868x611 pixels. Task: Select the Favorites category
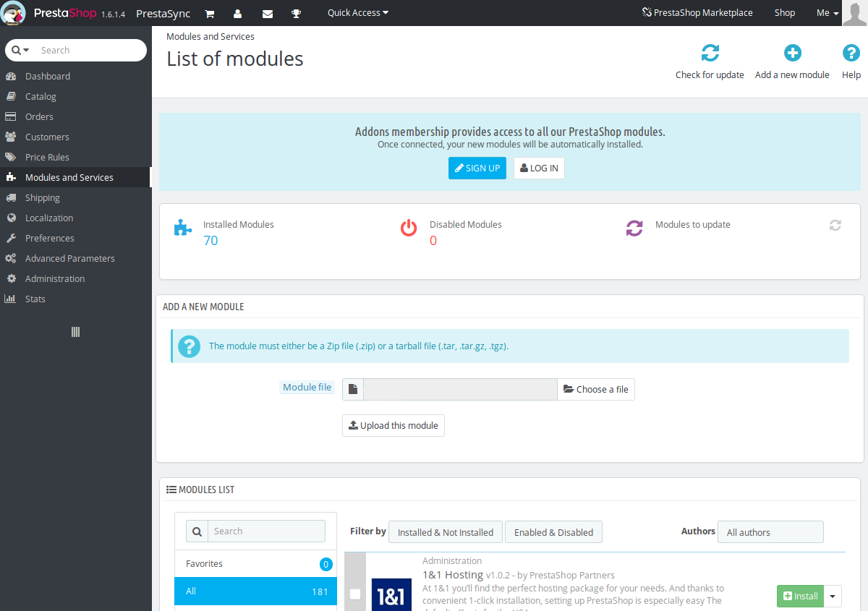pos(255,563)
